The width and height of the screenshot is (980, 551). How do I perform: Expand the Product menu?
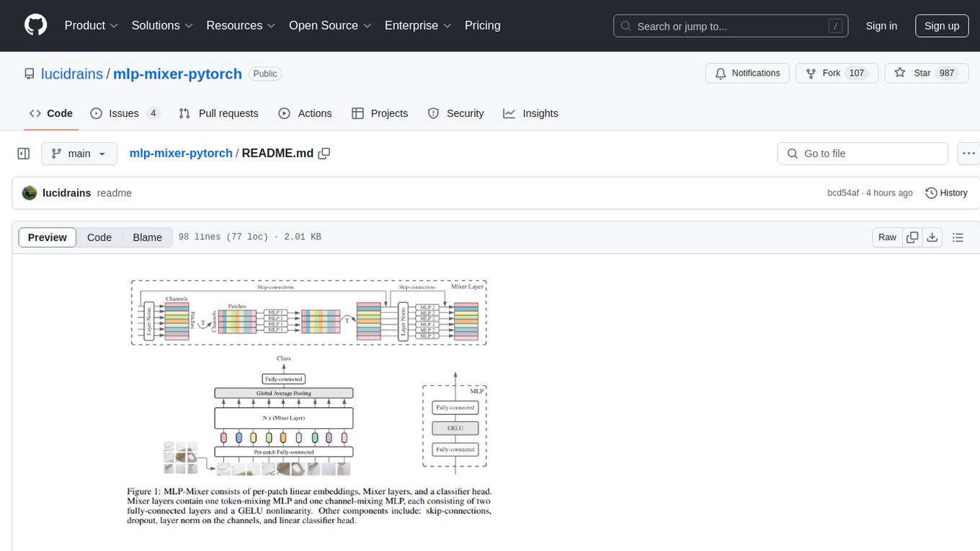pos(92,25)
